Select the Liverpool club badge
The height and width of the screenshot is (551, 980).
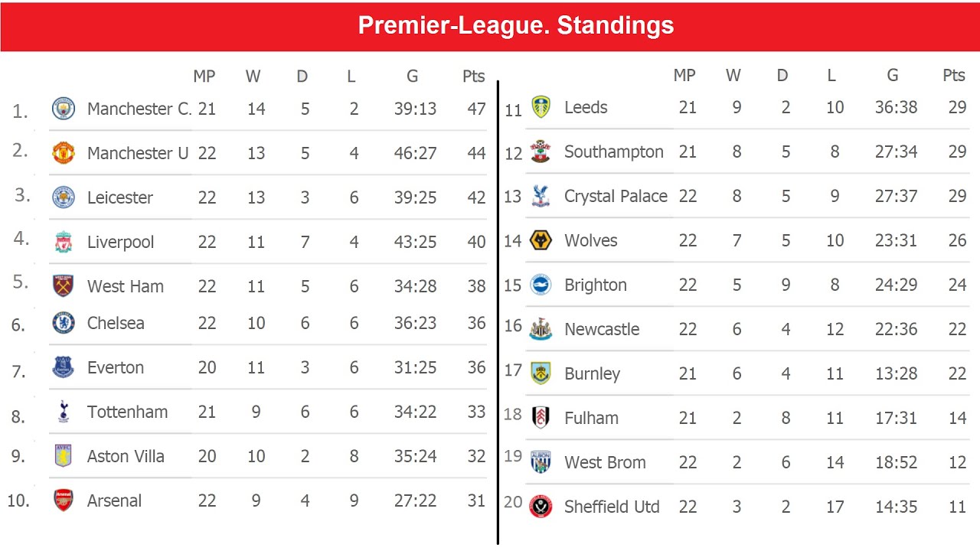tap(64, 242)
